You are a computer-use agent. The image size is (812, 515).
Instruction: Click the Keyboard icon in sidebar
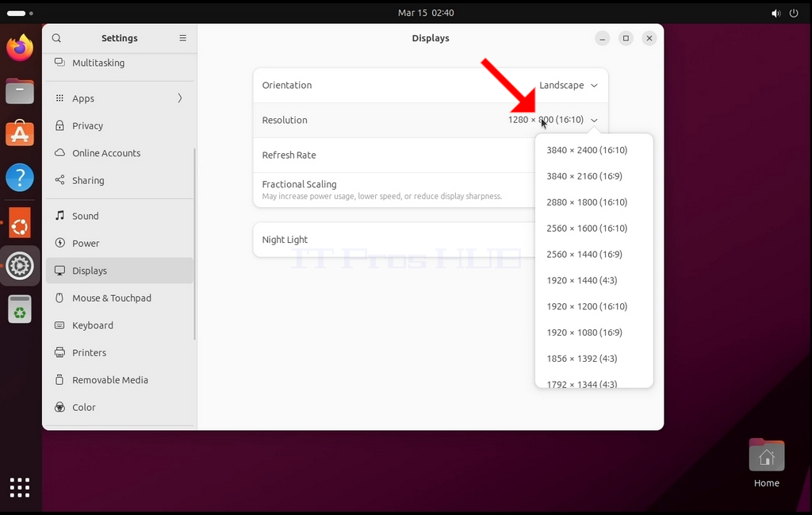pos(59,325)
